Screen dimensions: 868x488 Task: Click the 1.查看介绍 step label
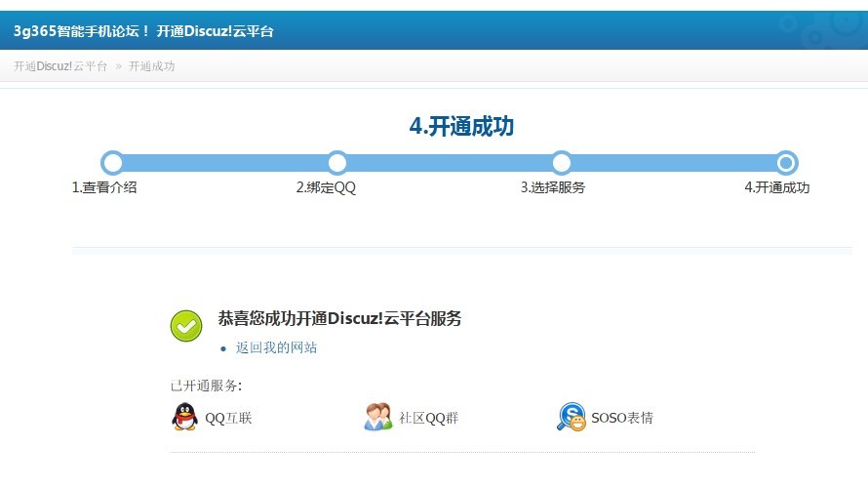(104, 187)
